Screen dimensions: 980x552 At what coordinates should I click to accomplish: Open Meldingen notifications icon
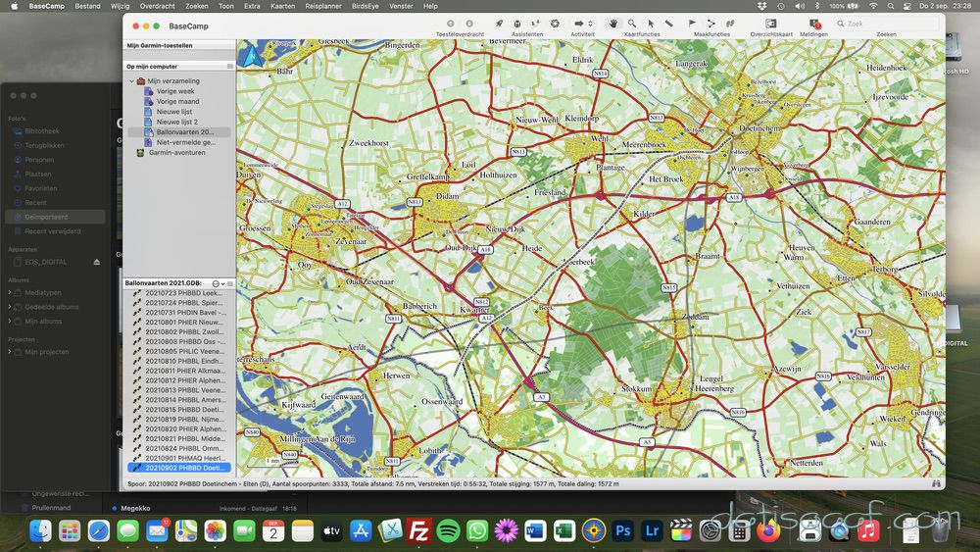point(813,24)
